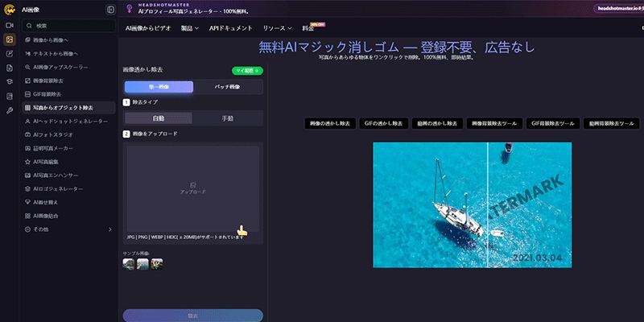
Task: Switch to the 単一画像 tab
Action: point(159,87)
